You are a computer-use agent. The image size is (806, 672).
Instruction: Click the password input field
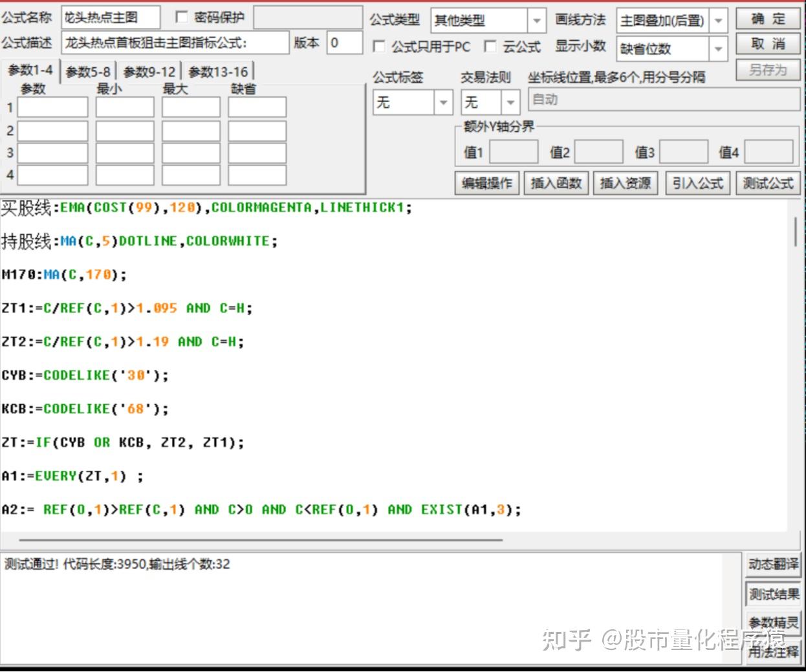[307, 17]
